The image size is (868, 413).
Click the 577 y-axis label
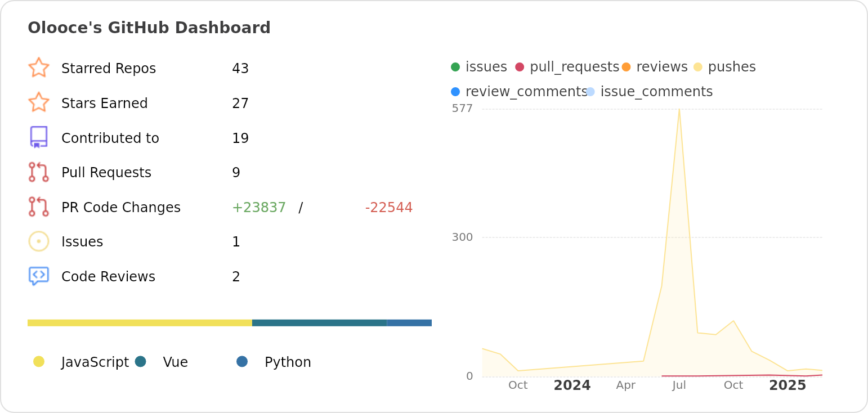[x=462, y=109]
